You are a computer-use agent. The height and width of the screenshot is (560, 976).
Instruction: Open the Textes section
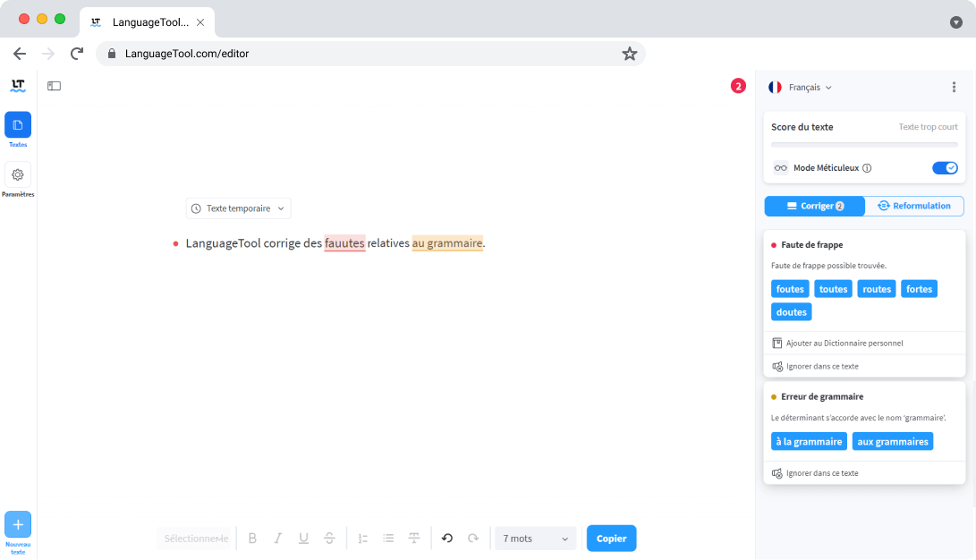[18, 125]
